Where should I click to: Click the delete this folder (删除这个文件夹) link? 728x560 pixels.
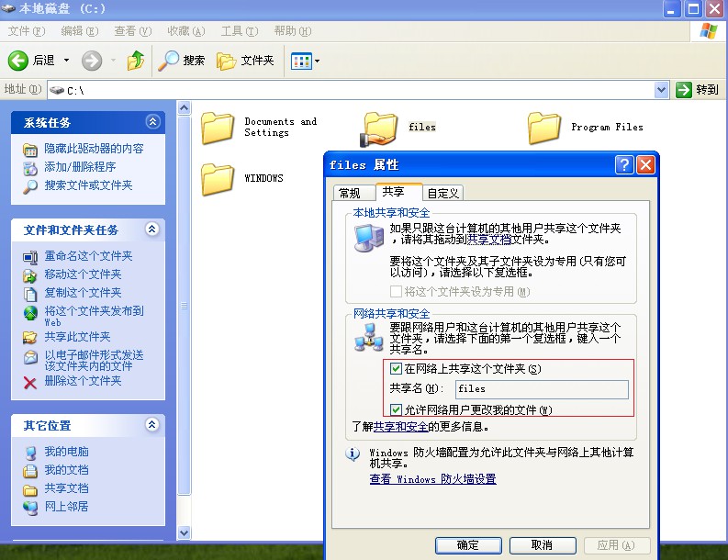83,381
